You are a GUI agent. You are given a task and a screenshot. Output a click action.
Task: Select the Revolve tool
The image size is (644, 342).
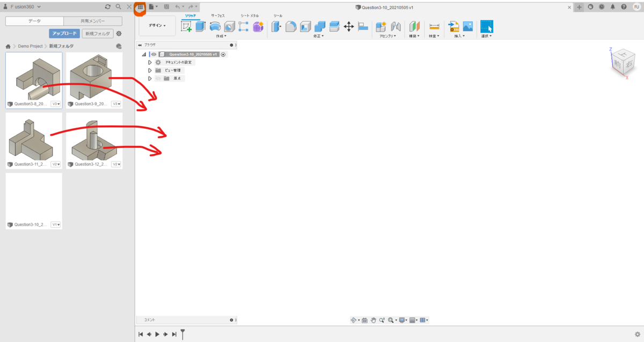click(215, 26)
